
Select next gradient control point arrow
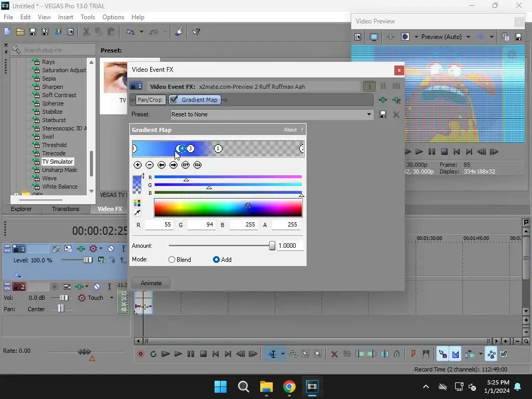(x=174, y=165)
